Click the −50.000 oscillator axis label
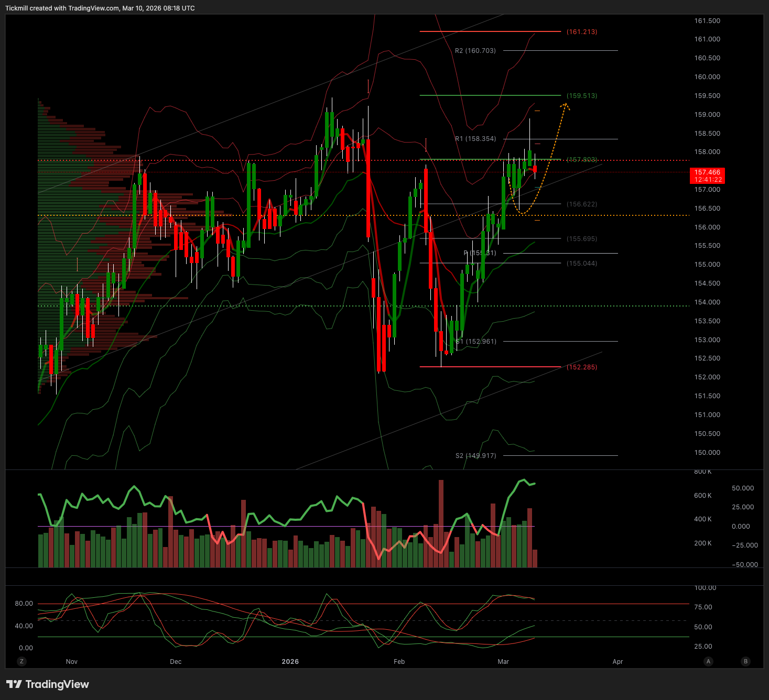Image resolution: width=769 pixels, height=700 pixels. coord(744,565)
